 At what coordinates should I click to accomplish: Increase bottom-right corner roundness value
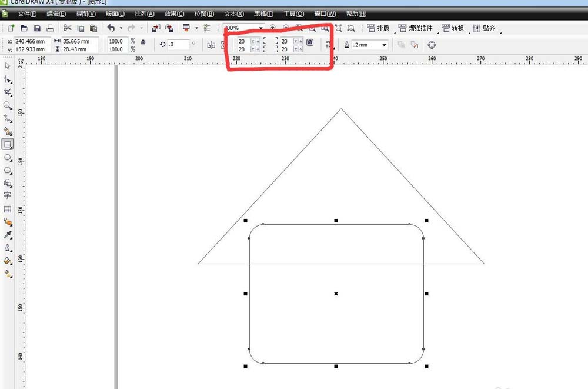coord(300,49)
